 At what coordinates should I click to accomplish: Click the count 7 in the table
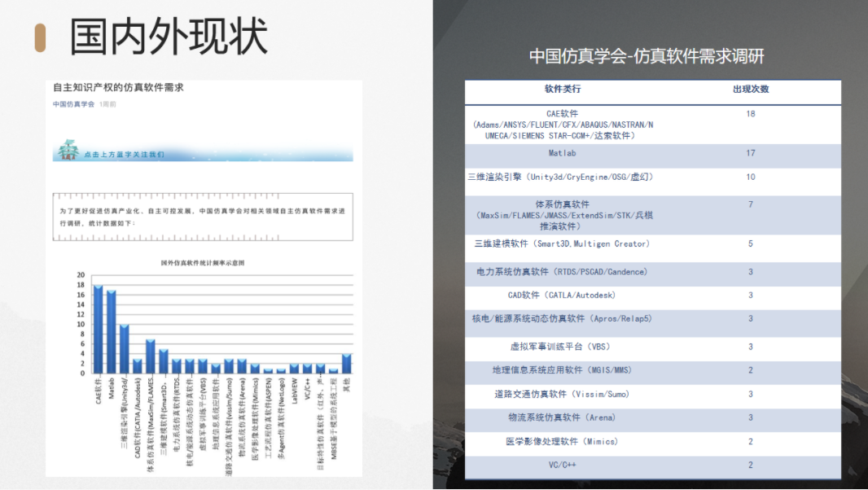click(751, 204)
